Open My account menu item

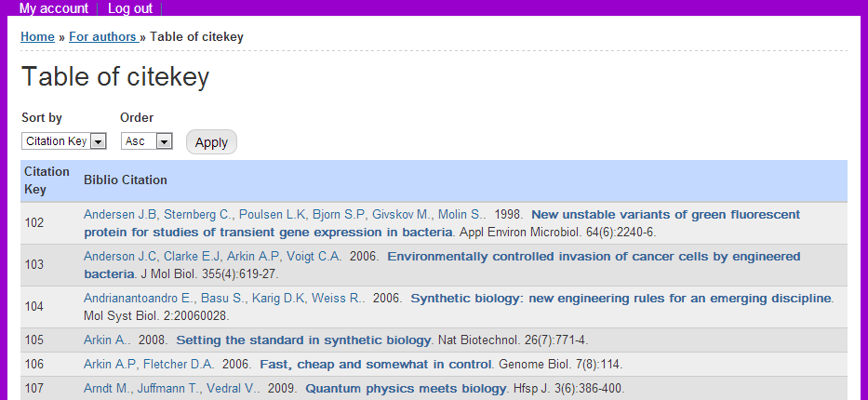pyautogui.click(x=54, y=8)
